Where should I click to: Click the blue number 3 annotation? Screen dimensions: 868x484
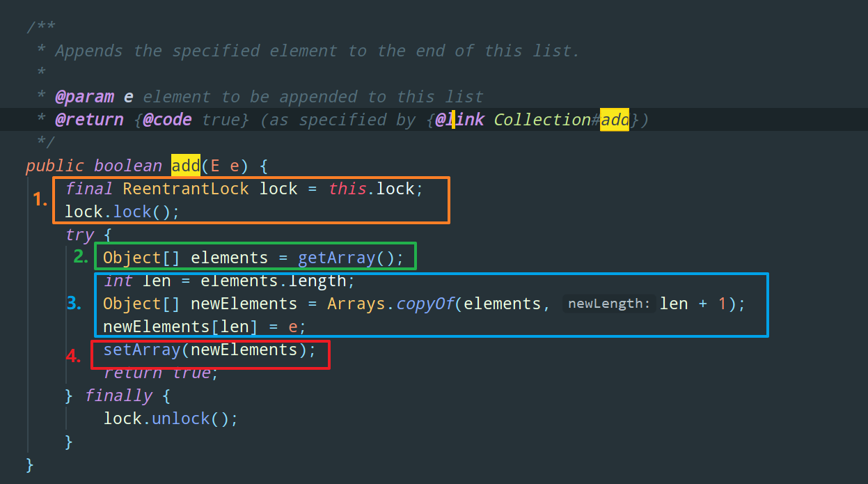[x=74, y=304]
